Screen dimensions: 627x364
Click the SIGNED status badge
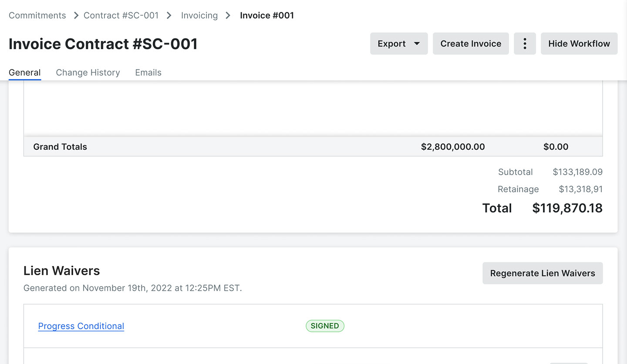click(x=325, y=326)
